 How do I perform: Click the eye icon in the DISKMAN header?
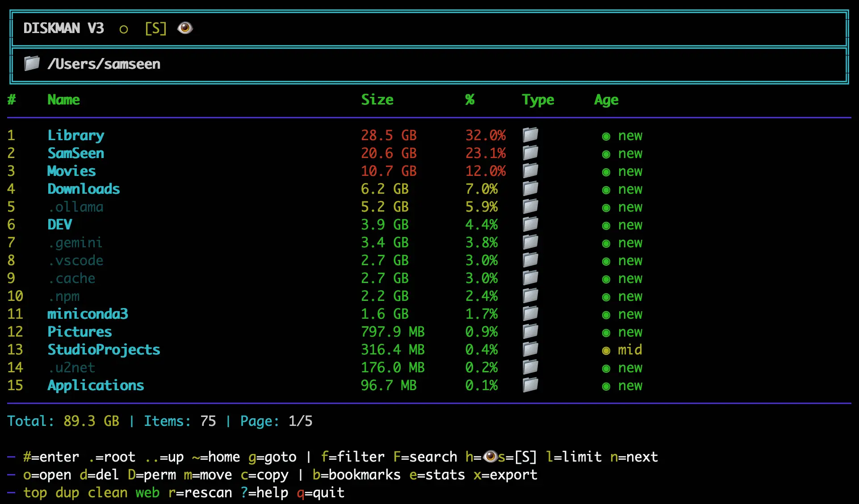tap(185, 28)
